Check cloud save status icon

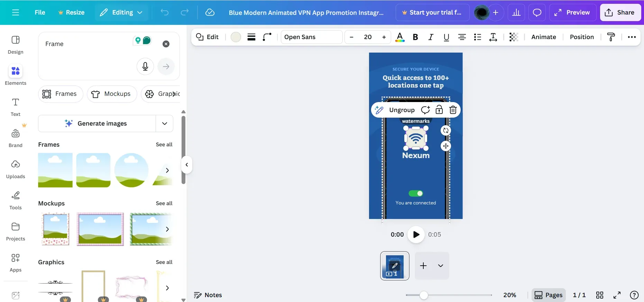tap(210, 12)
